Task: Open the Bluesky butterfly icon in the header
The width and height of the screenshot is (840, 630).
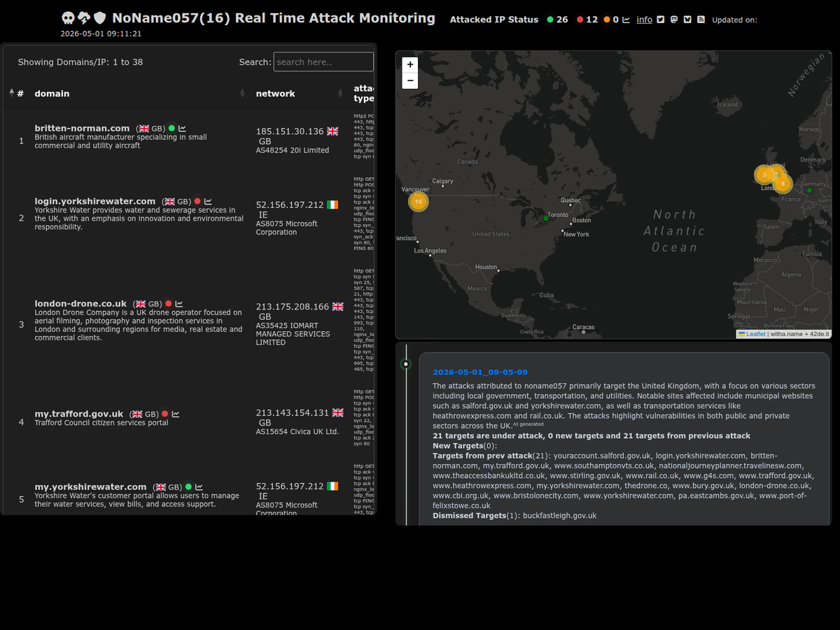Action: (687, 20)
